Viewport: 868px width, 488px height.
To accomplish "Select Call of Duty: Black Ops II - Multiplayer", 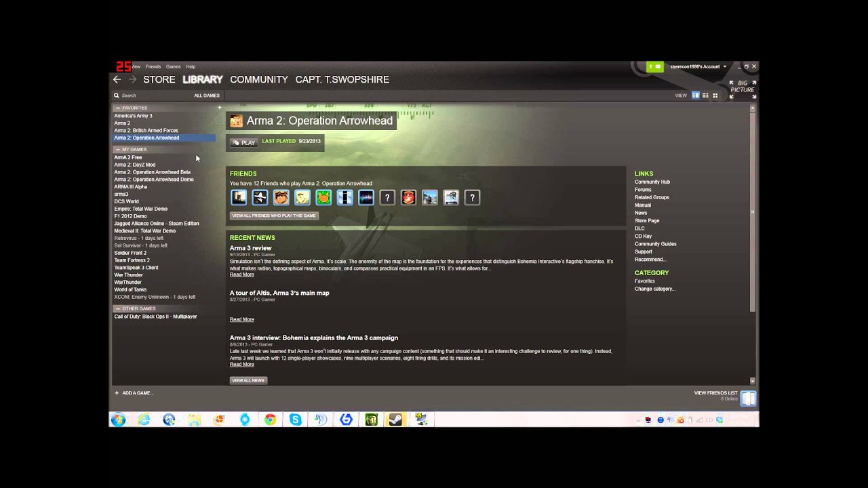I will pos(155,317).
